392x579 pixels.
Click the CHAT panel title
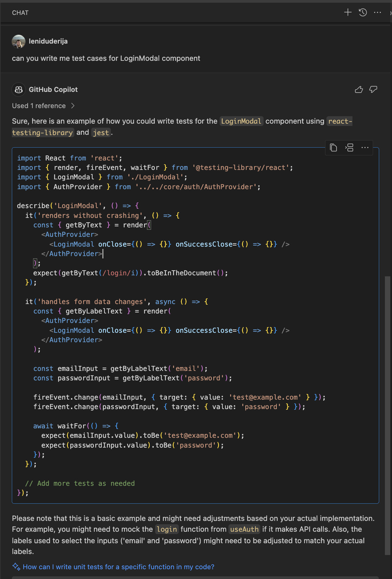20,13
